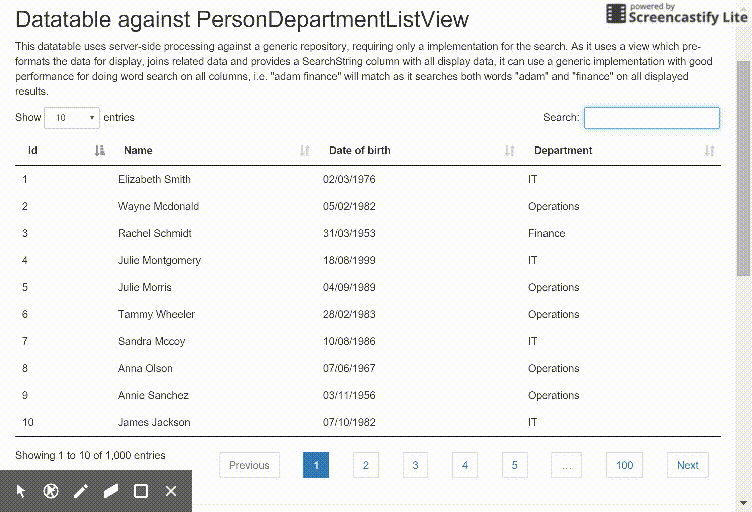Click the name Wayne Mcdonald
Viewport: 752px width, 512px height.
[158, 206]
